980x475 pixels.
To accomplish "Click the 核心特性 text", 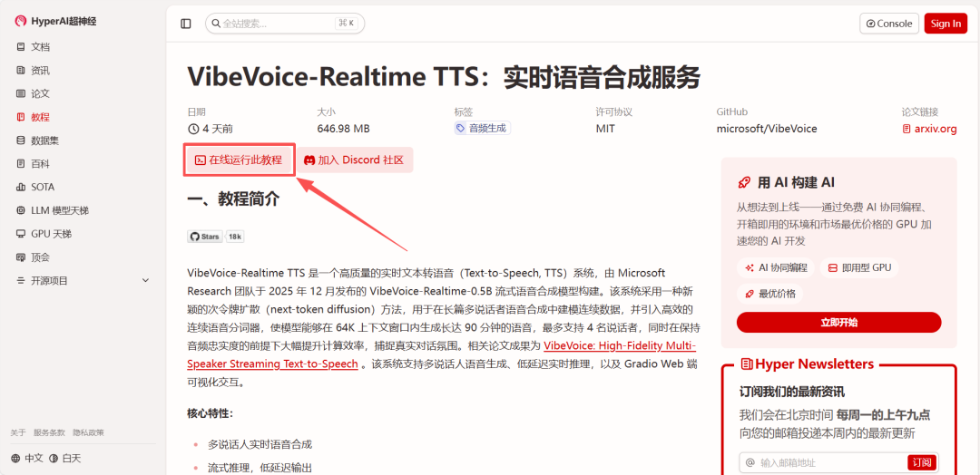I will coord(210,414).
